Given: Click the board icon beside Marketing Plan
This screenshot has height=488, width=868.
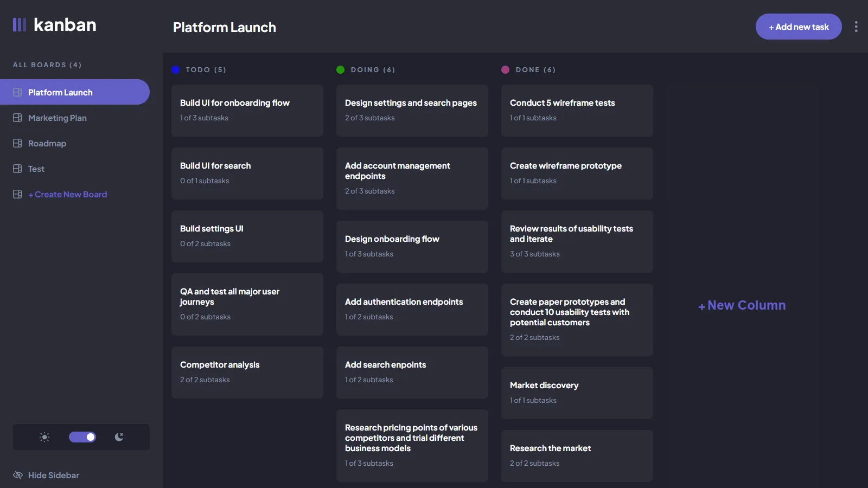Looking at the screenshot, I should [17, 118].
